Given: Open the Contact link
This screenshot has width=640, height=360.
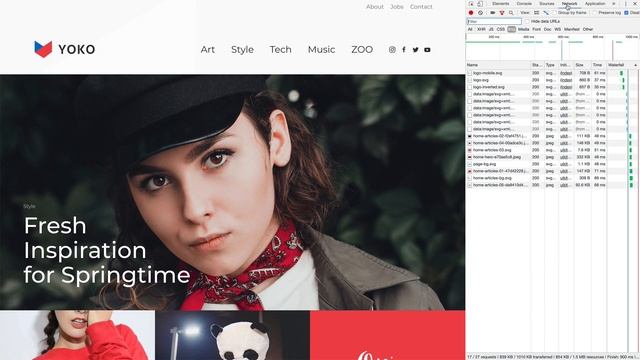Looking at the screenshot, I should pyautogui.click(x=421, y=7).
